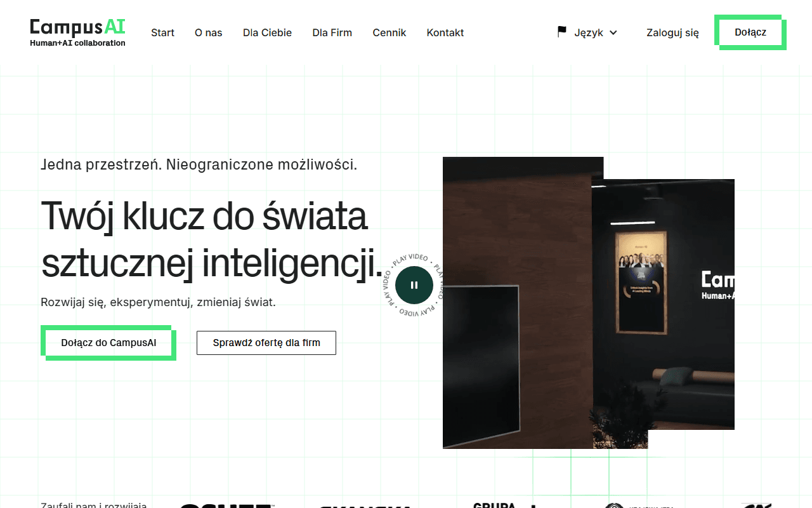Open the Kontakt page

pyautogui.click(x=445, y=32)
